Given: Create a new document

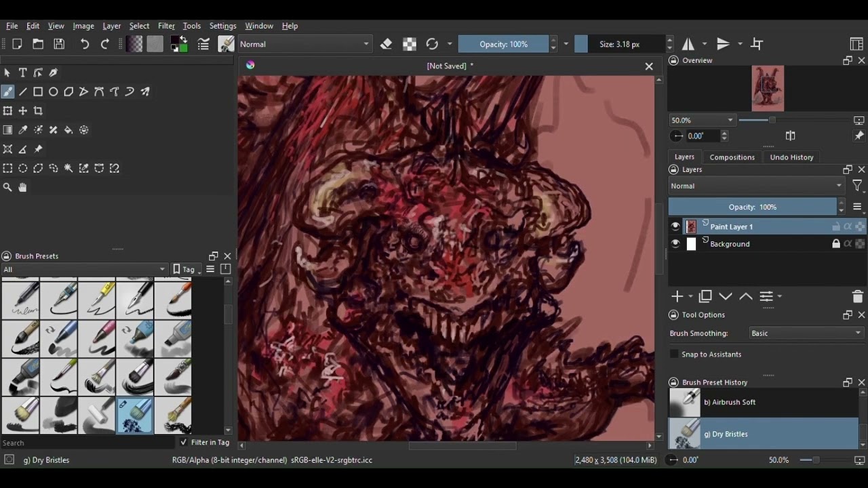Looking at the screenshot, I should tap(17, 44).
